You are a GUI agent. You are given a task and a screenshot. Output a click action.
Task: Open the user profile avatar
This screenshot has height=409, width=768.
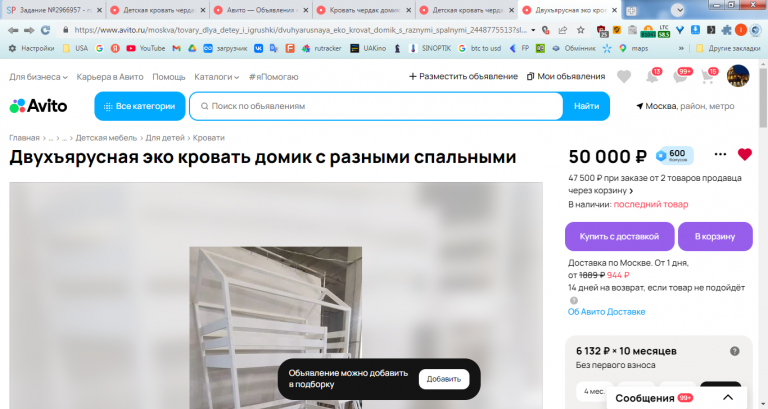(738, 76)
